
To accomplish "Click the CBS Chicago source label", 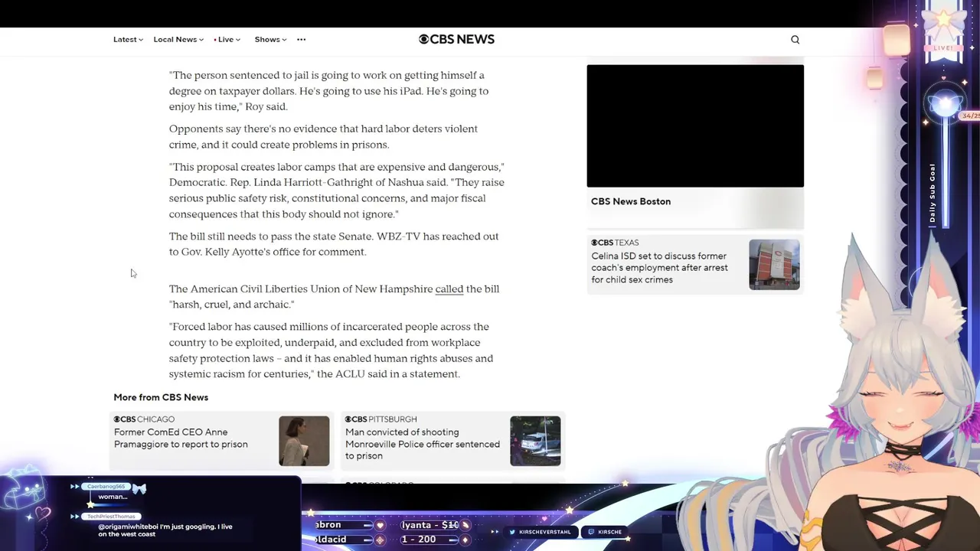I will [144, 419].
